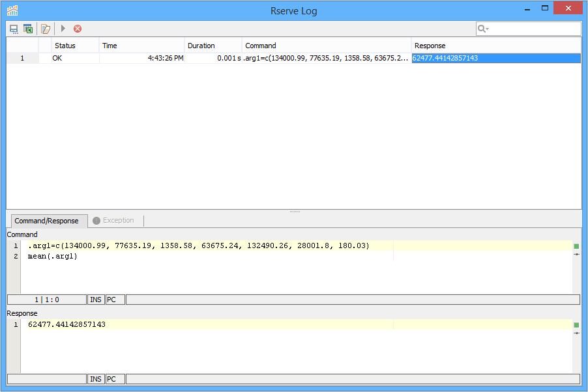Viewport: 588px width, 392px height.
Task: Click the 0.001 s duration cell
Action: pos(213,58)
